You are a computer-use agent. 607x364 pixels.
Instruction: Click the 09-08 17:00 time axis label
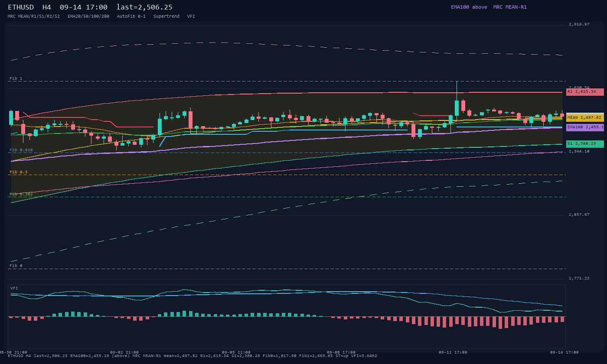point(341,352)
